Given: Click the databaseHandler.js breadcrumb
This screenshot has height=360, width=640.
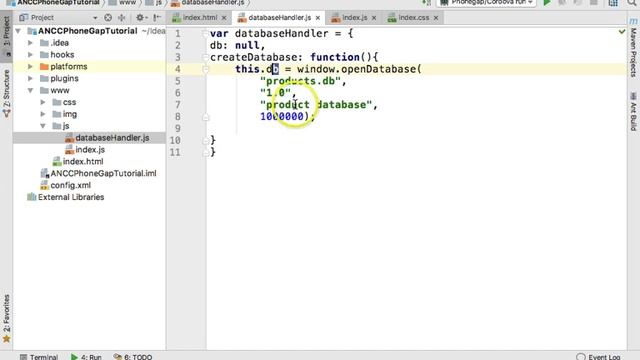Looking at the screenshot, I should 208,2.
